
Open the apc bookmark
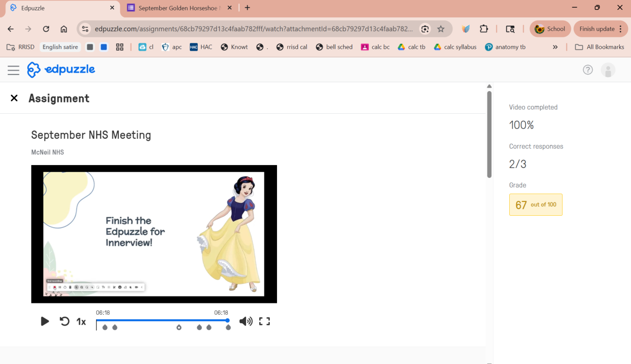172,47
